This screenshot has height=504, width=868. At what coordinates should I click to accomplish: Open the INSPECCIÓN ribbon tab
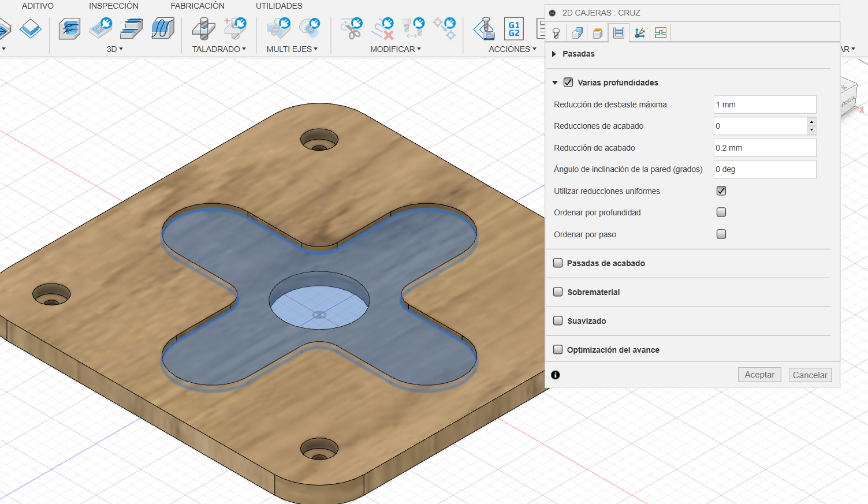114,6
